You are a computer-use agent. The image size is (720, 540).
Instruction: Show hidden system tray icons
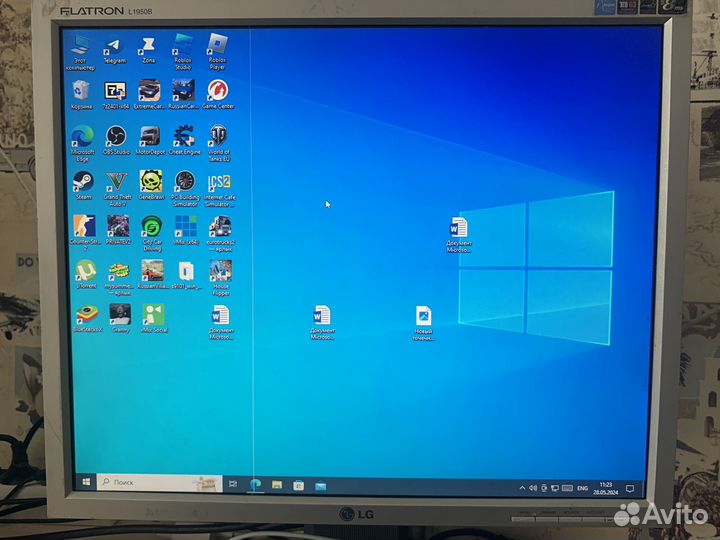(x=522, y=488)
